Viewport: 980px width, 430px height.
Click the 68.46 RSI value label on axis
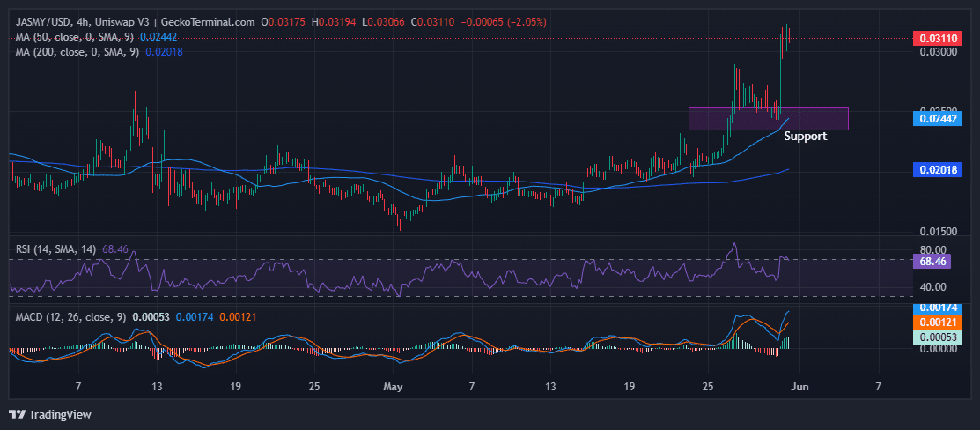pos(932,262)
